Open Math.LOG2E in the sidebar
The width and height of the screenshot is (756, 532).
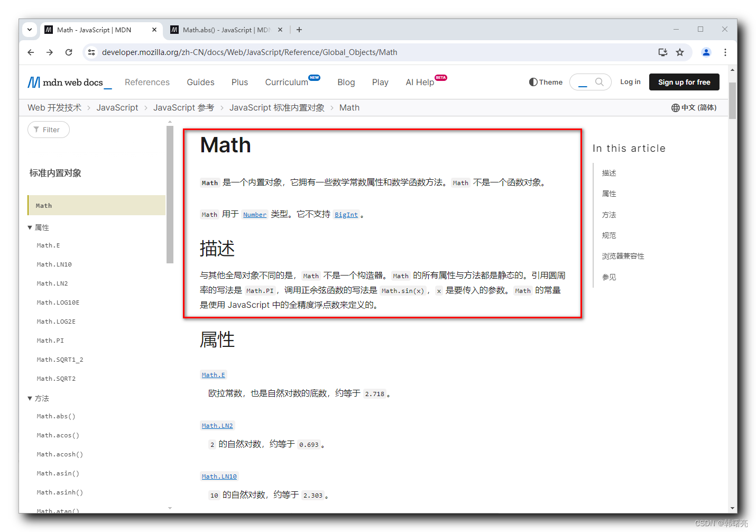[x=56, y=322]
